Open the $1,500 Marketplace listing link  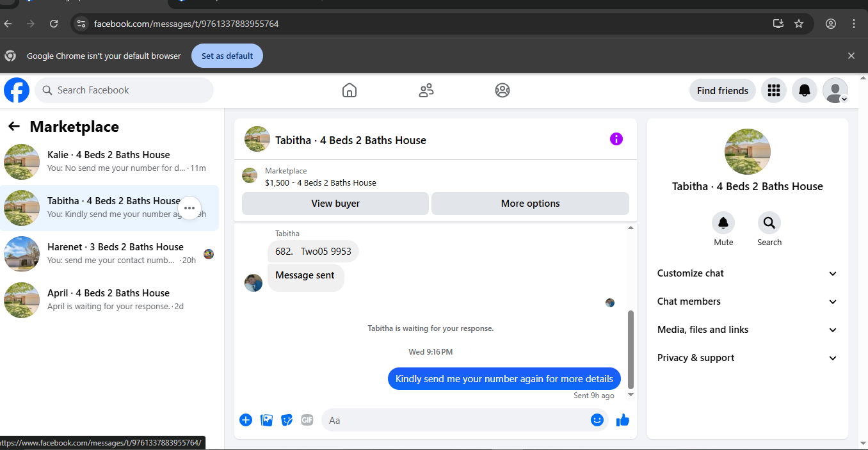[x=321, y=182]
